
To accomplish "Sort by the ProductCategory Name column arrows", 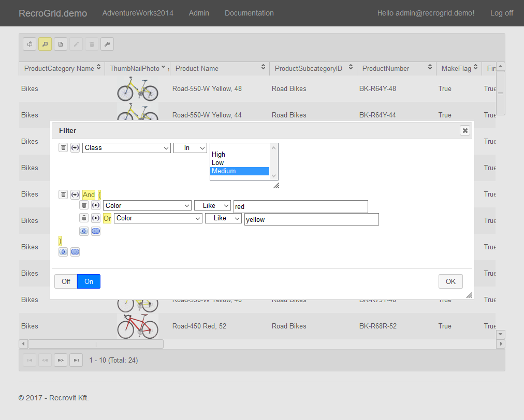I will pos(98,67).
